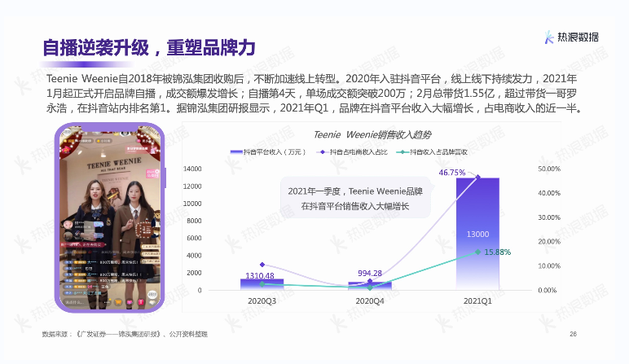The width and height of the screenshot is (629, 364).
Task: Click the 30.00% right axis value
Action: (549, 217)
